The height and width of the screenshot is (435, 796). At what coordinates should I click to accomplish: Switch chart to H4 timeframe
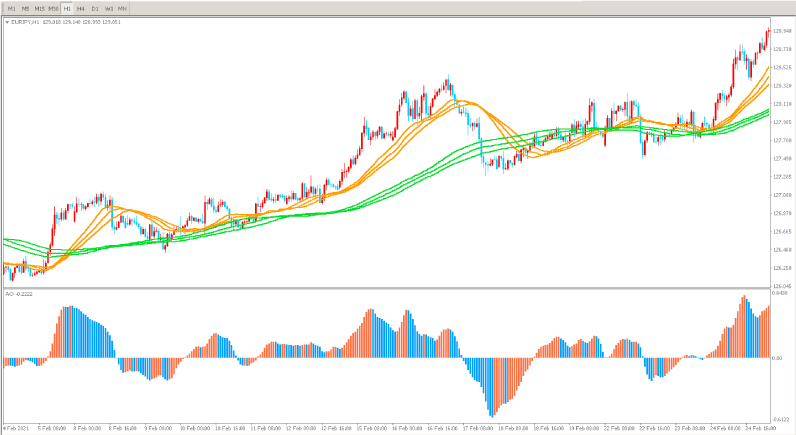81,8
